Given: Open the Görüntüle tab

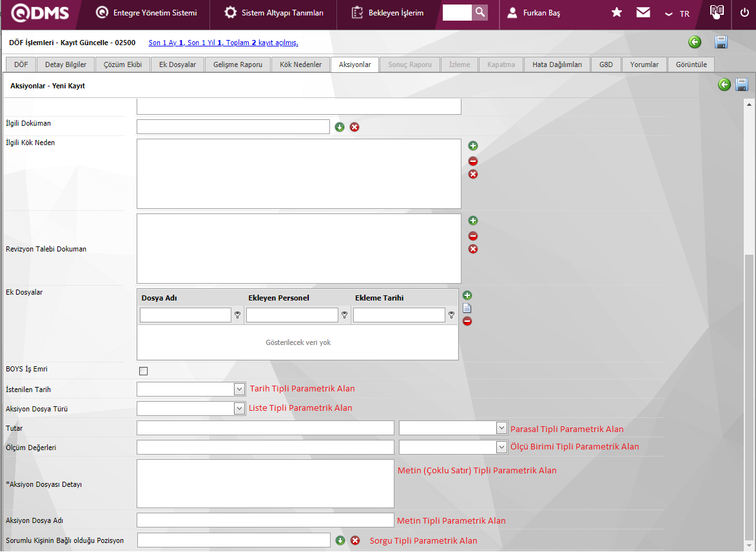Looking at the screenshot, I should (x=691, y=64).
